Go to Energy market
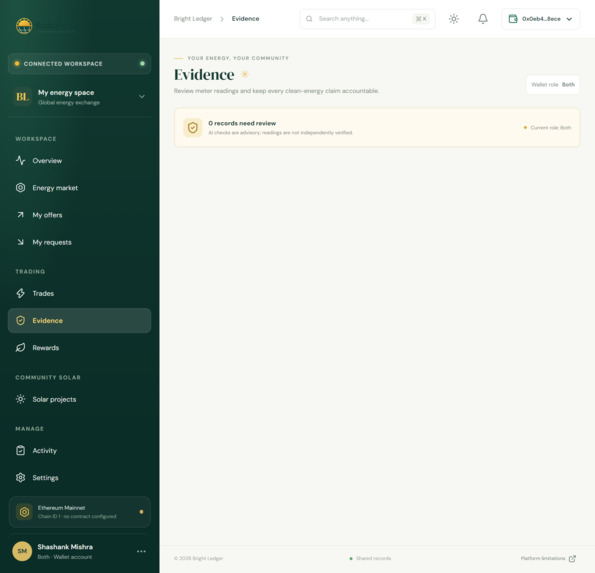 pos(79,188)
